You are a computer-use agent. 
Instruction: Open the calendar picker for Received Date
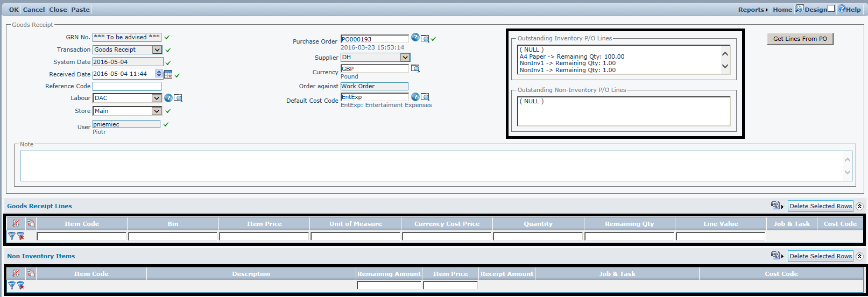pyautogui.click(x=168, y=74)
